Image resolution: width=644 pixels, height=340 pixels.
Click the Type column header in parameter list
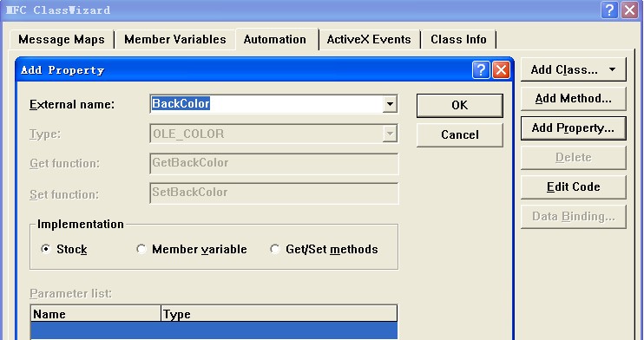coord(279,314)
